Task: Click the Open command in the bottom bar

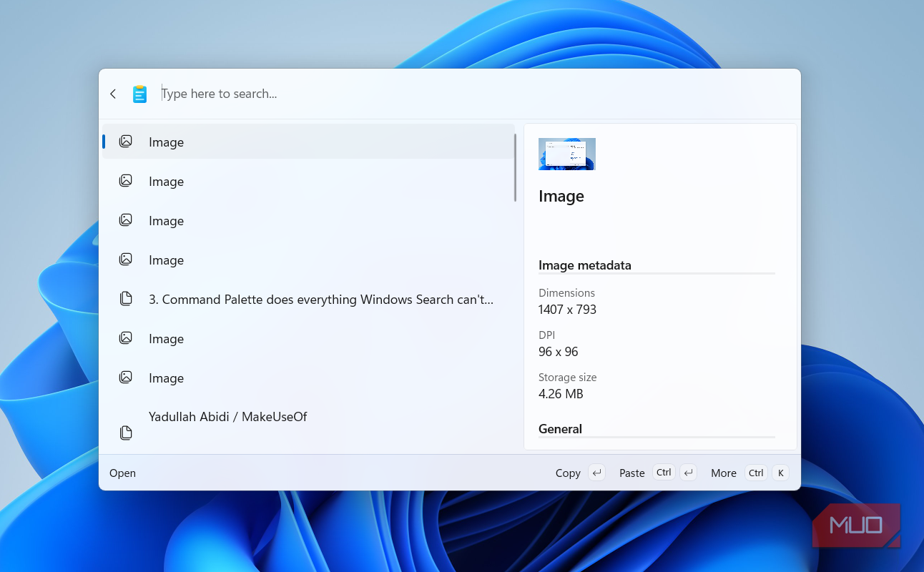Action: [122, 473]
